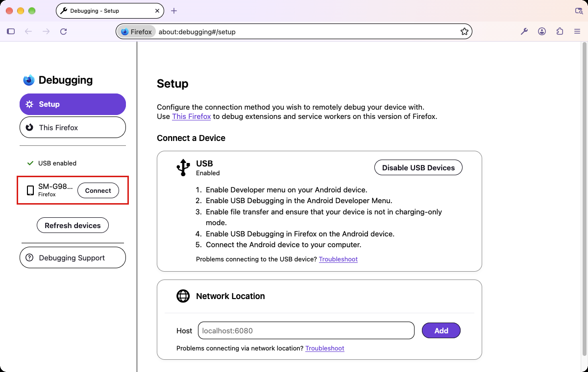Click the Network Location heading

(x=230, y=296)
